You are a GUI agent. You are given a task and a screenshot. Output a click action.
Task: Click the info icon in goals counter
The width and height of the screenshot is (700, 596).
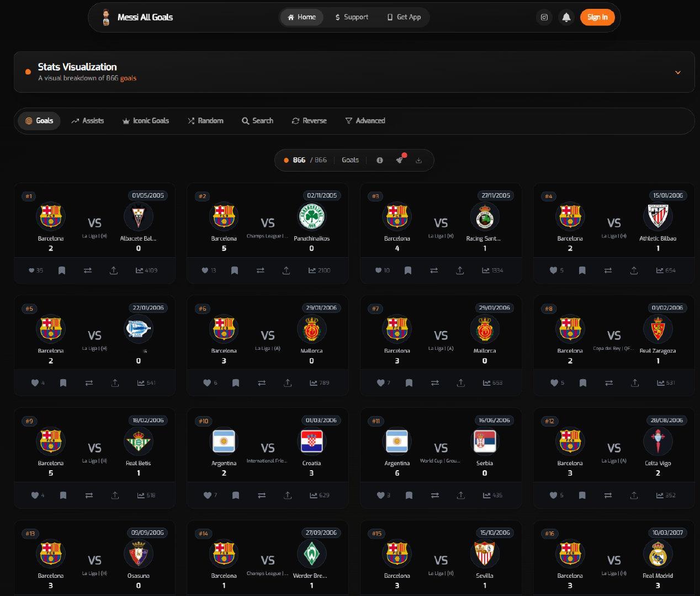coord(380,160)
